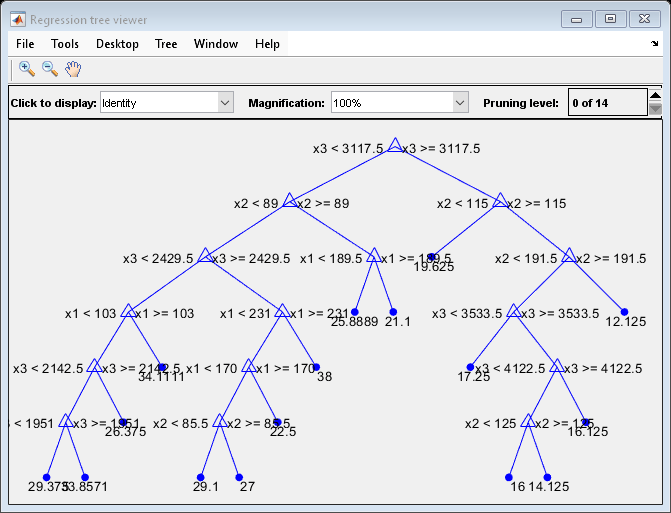Click leaf node with value 16.125
This screenshot has height=513, width=671.
586,422
